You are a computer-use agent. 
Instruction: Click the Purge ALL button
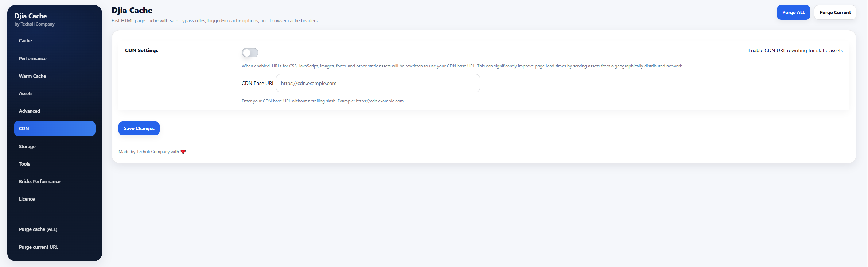(x=793, y=12)
